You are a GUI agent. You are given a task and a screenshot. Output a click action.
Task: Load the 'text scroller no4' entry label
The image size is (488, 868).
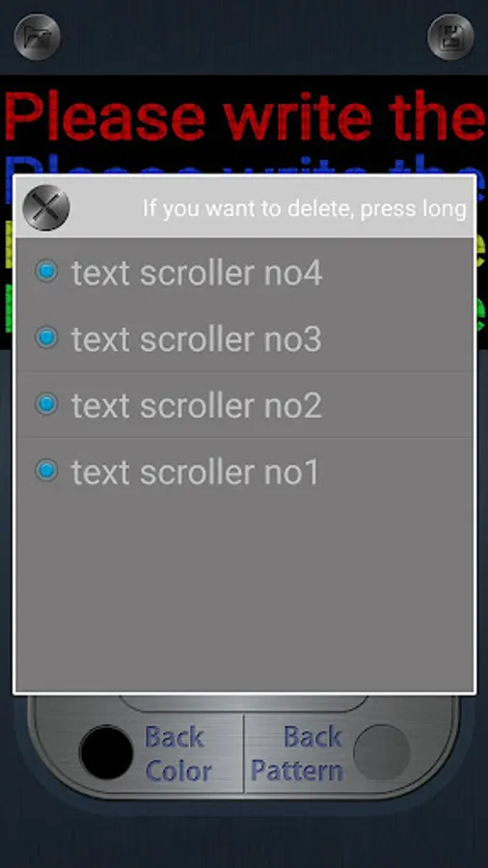pyautogui.click(x=197, y=273)
